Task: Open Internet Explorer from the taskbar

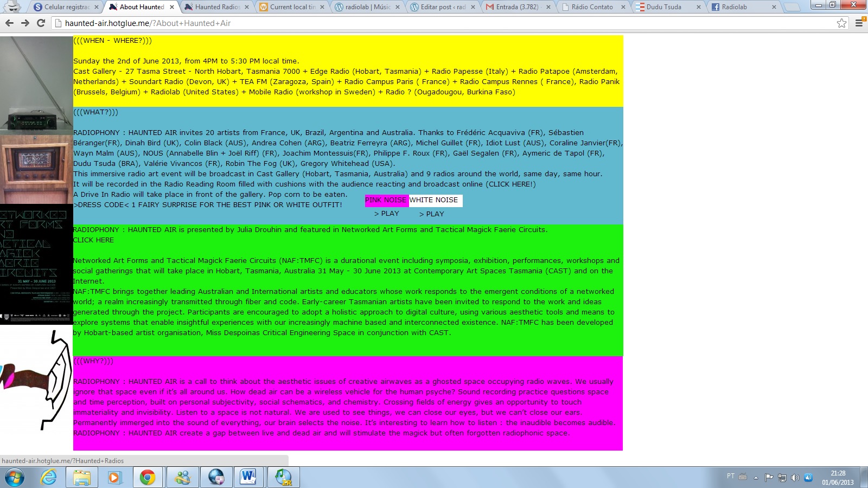Action: [49, 477]
